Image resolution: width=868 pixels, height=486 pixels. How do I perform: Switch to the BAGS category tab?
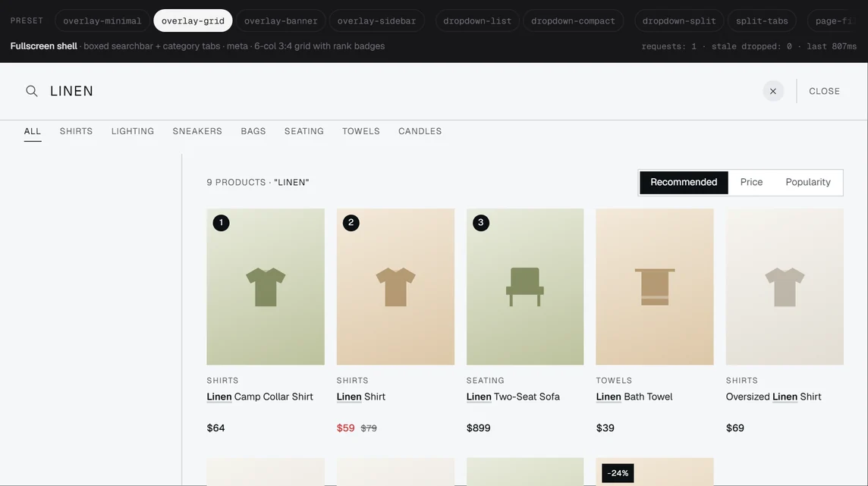click(253, 132)
